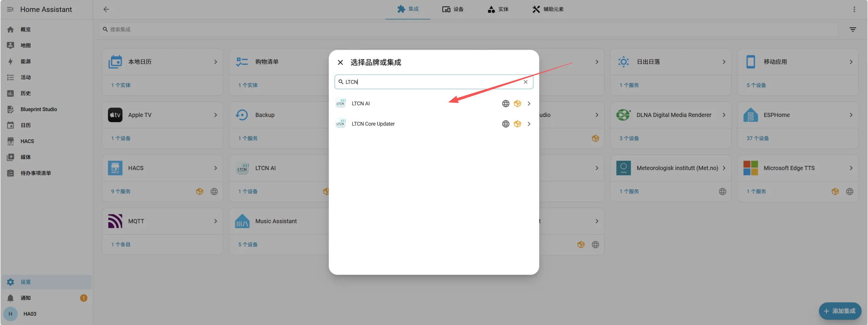Expand the MQTT card chevron
Viewport: 868px width, 325px height.
pos(215,221)
